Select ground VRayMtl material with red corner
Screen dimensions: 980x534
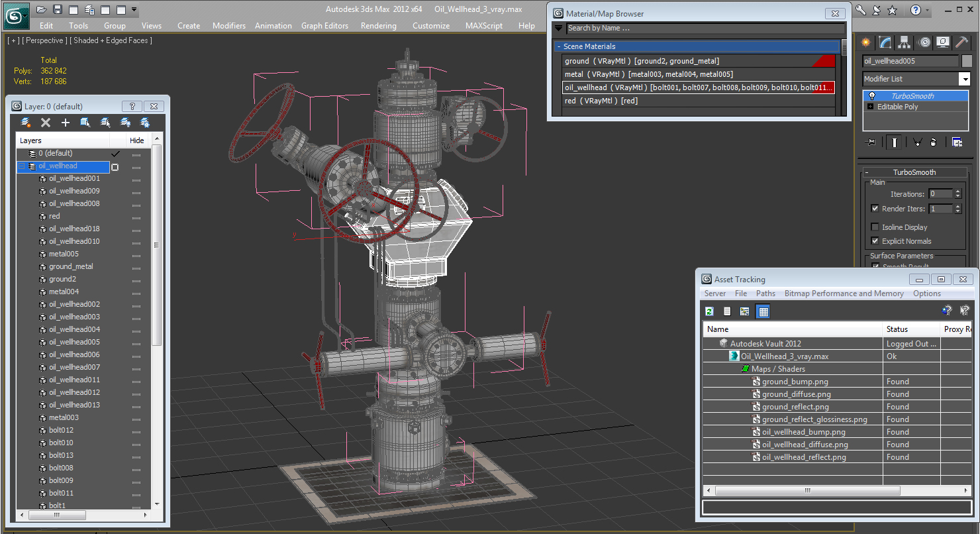pyautogui.click(x=699, y=61)
